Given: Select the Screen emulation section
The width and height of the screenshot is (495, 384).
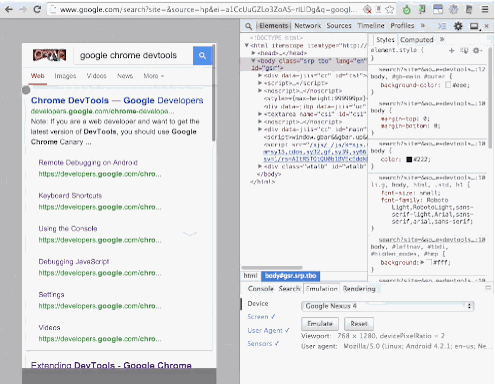Looking at the screenshot, I should click(261, 317).
